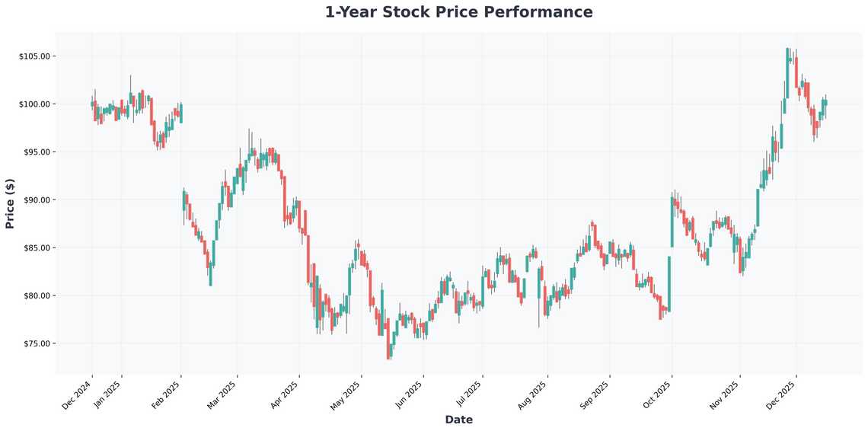The width and height of the screenshot is (868, 431).
Task: Click the chart title '1-Year Stock Price Performance'
Action: coord(458,12)
